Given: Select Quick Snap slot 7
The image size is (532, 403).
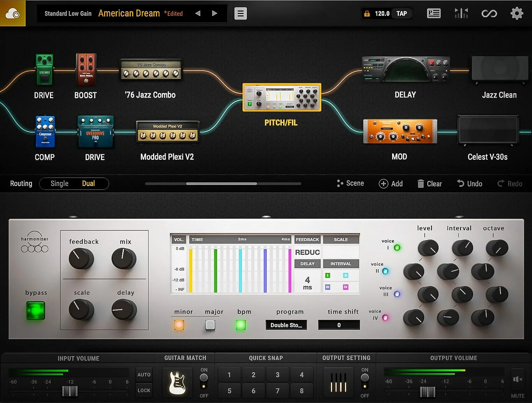Looking at the screenshot, I should pos(278,391).
